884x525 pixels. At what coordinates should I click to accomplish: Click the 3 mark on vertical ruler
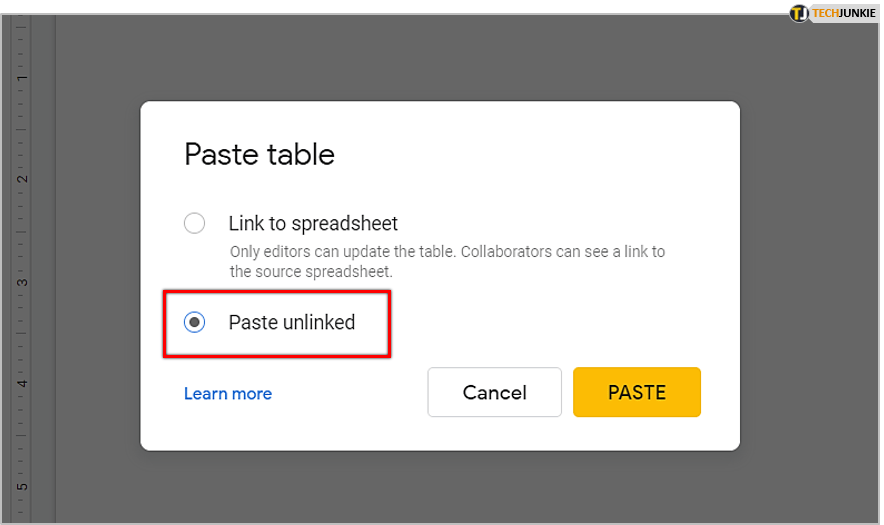coord(22,282)
